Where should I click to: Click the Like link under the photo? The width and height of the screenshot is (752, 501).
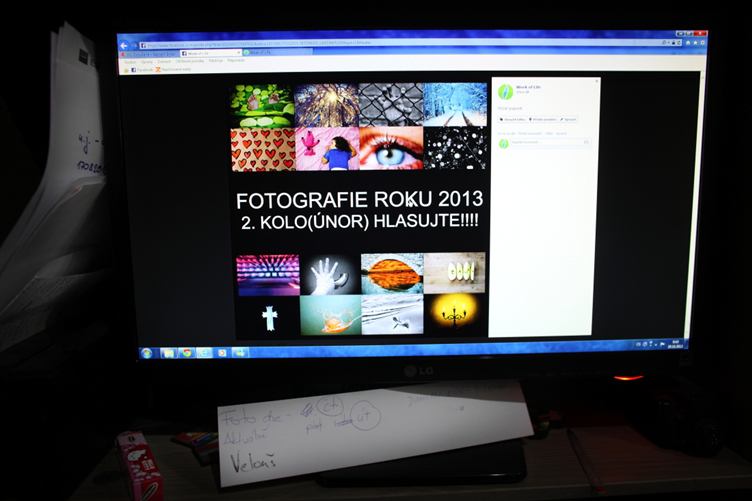[506, 133]
